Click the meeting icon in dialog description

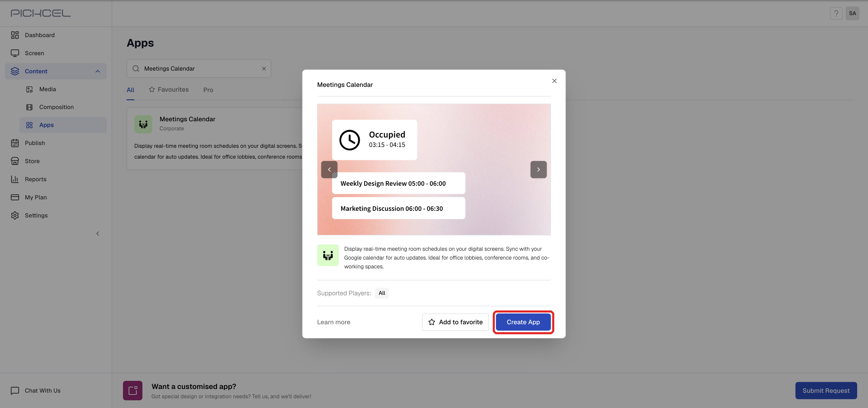pyautogui.click(x=328, y=255)
